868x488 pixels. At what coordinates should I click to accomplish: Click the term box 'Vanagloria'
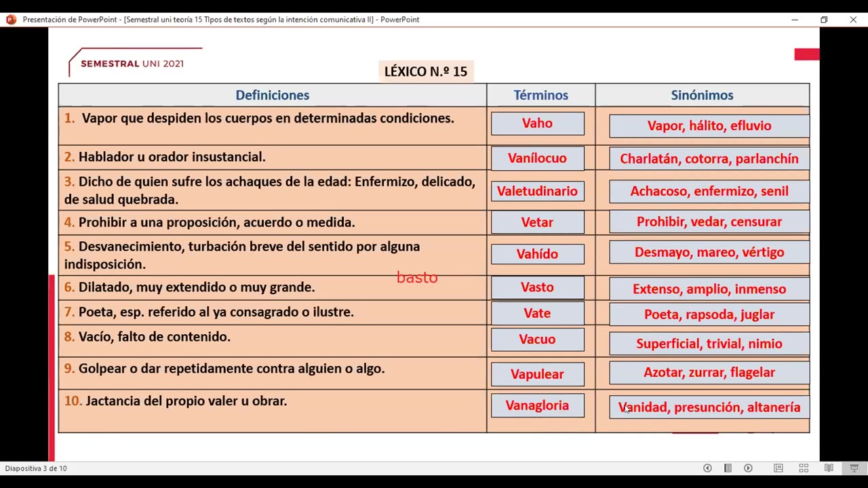coord(538,405)
